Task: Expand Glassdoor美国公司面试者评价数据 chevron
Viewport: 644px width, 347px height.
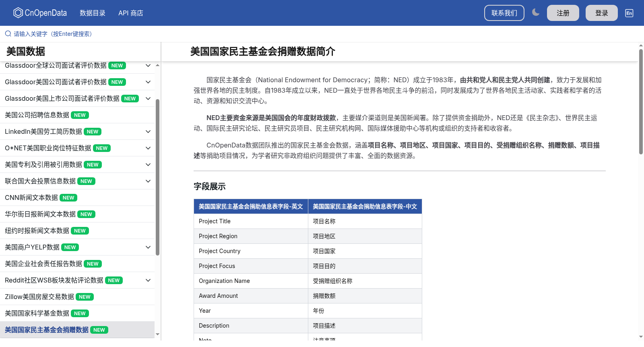Action: (x=148, y=82)
